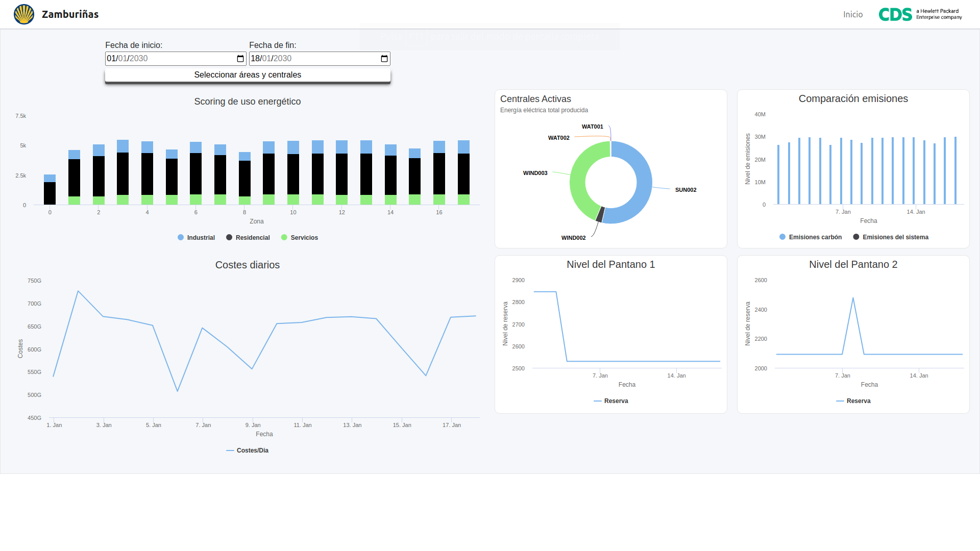The width and height of the screenshot is (980, 551).
Task: Open the Inicio menu item
Action: [853, 14]
